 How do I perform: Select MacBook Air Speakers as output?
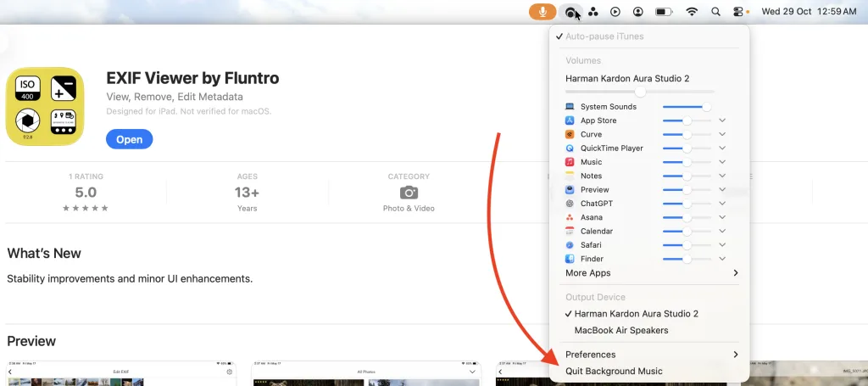click(620, 330)
